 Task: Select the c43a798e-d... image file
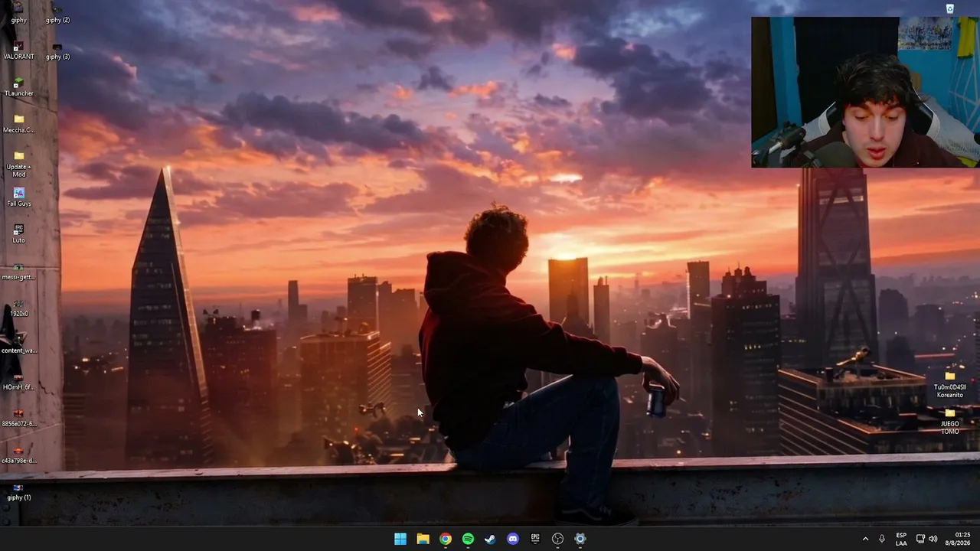18,455
